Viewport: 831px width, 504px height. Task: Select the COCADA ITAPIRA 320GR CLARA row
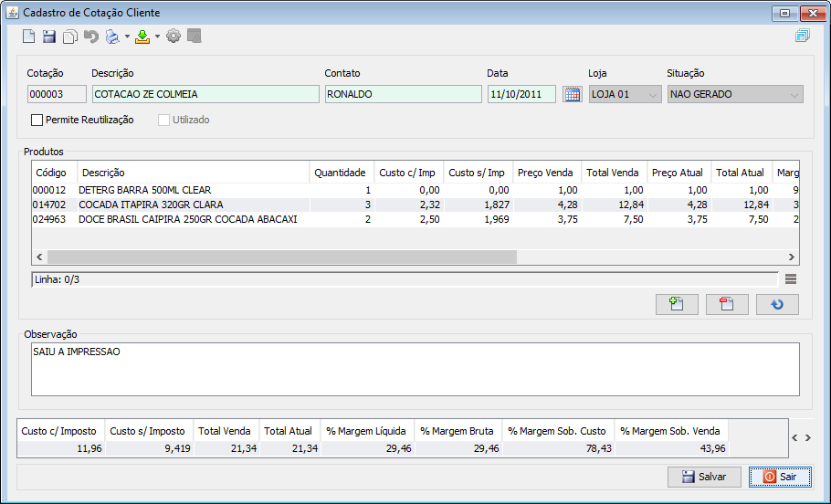(x=415, y=205)
